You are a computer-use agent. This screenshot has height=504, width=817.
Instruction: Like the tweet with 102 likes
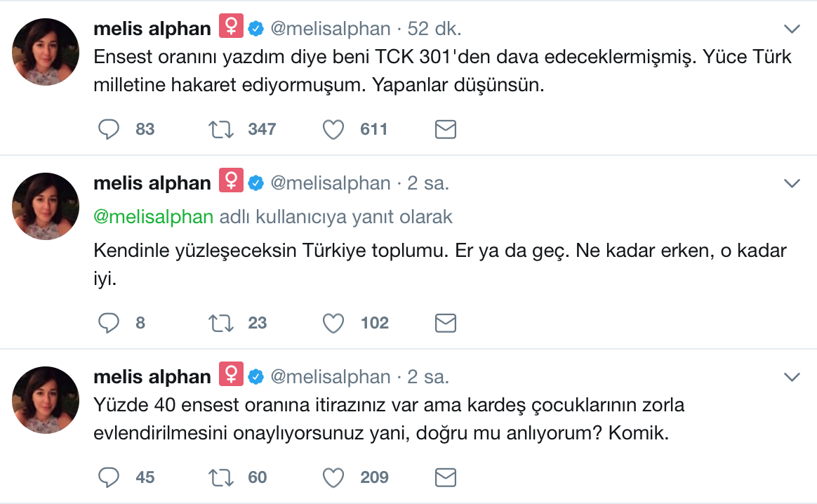click(x=333, y=323)
